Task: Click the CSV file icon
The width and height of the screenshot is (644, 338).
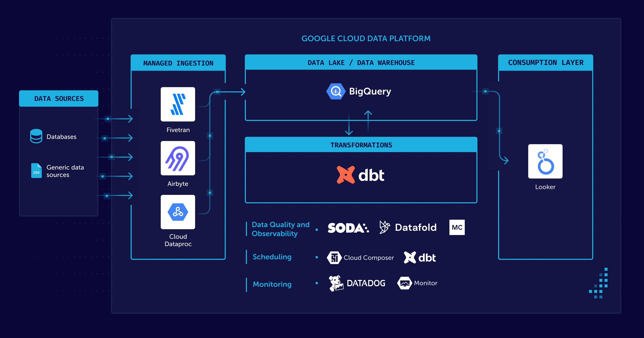Action: point(36,171)
